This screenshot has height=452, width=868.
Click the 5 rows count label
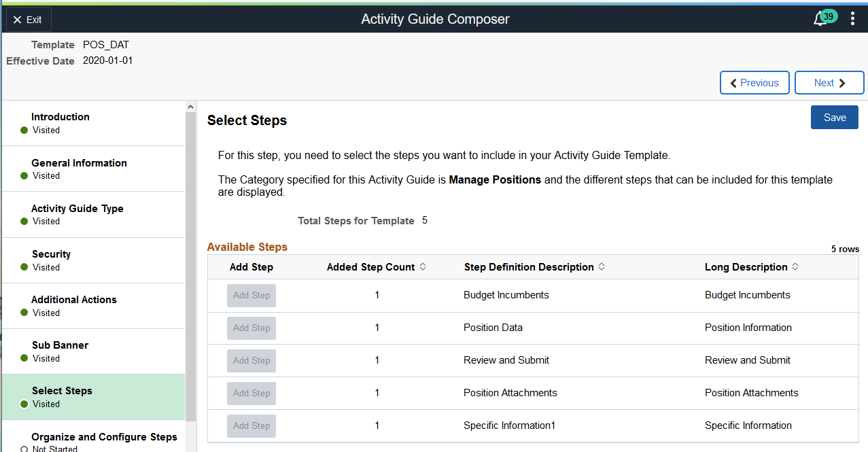point(846,249)
